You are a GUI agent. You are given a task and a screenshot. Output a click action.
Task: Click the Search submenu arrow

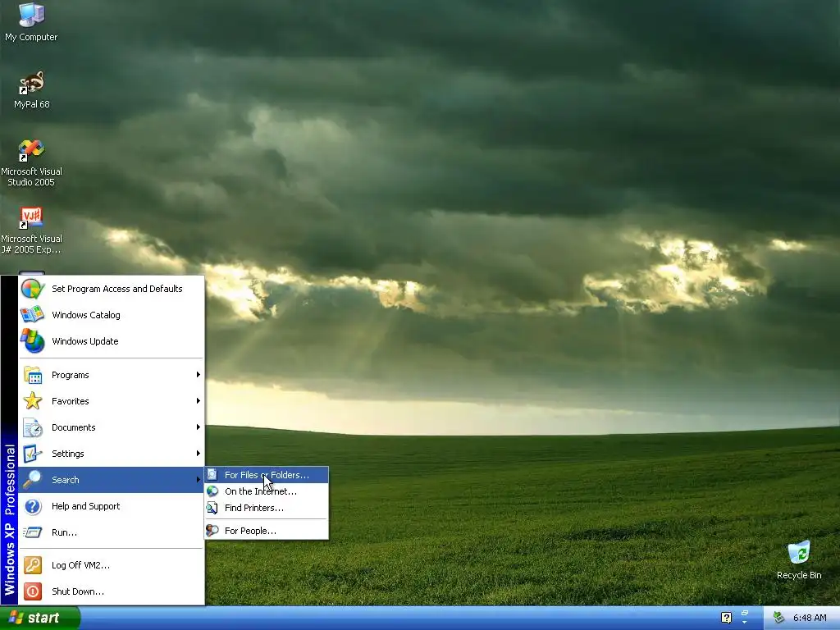coord(199,479)
